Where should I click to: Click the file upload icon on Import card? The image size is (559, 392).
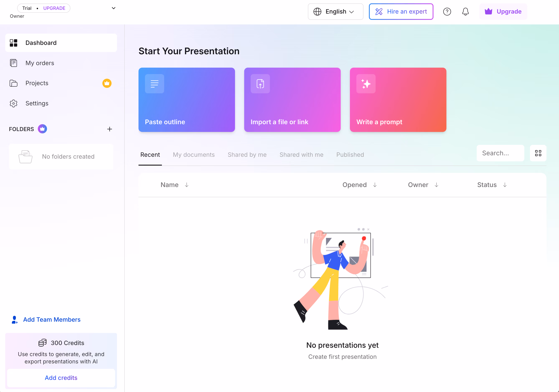[260, 84]
